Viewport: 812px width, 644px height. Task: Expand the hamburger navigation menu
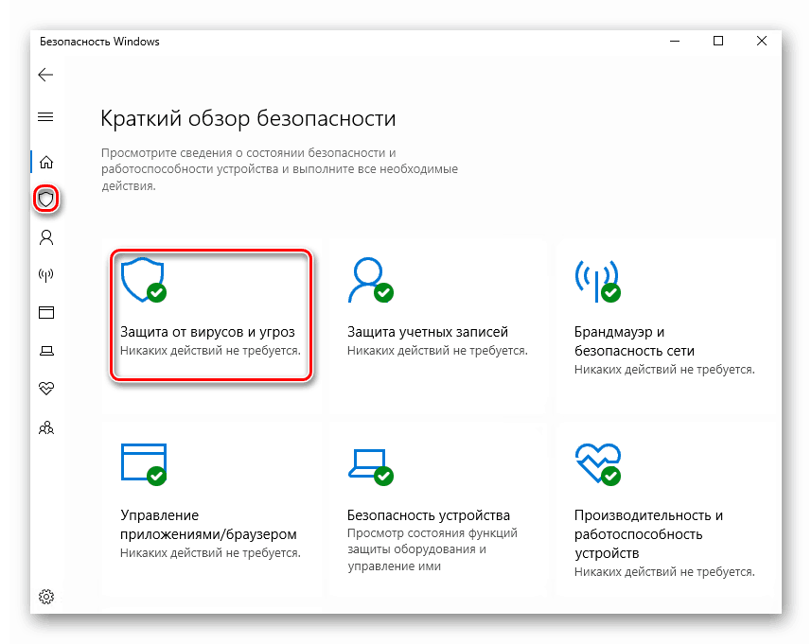pyautogui.click(x=45, y=117)
